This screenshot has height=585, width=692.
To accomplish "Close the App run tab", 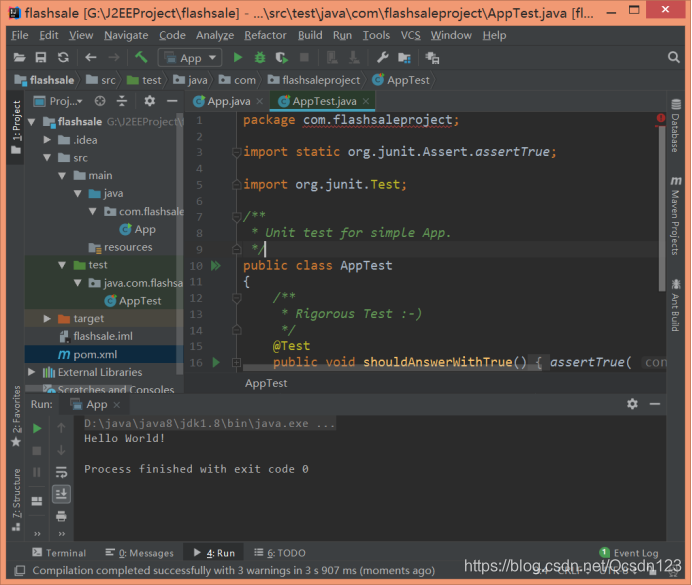I will [x=117, y=405].
